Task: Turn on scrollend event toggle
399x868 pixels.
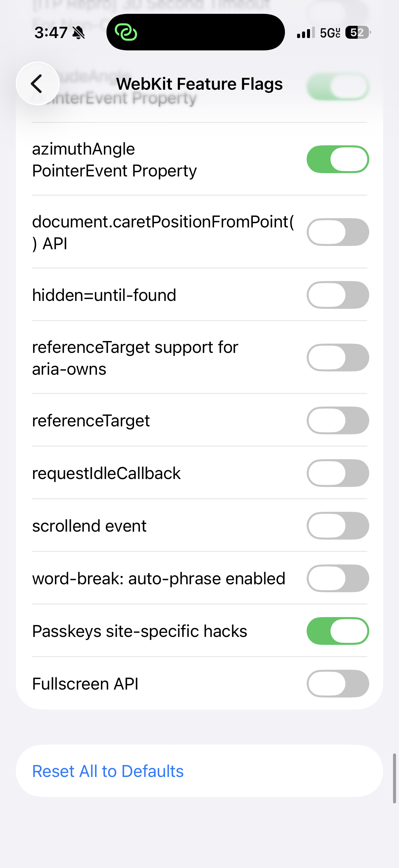Action: point(338,526)
